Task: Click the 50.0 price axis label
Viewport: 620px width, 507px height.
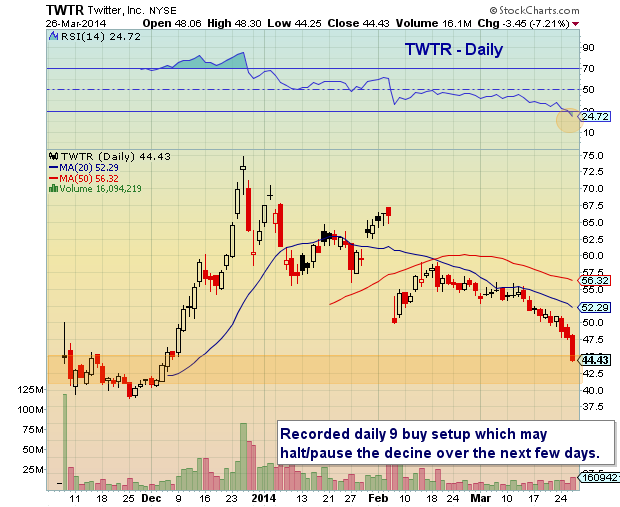Action: tap(593, 322)
